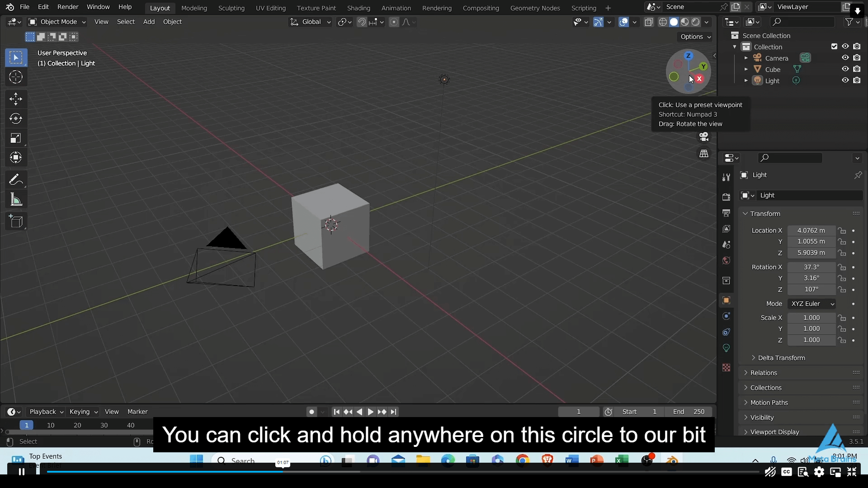Select the Move tool in toolbar
The height and width of the screenshot is (488, 868).
15,98
